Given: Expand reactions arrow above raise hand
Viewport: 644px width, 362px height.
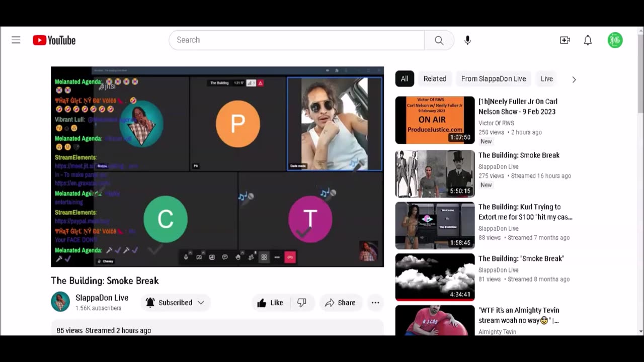Looking at the screenshot, I should pos(243,253).
